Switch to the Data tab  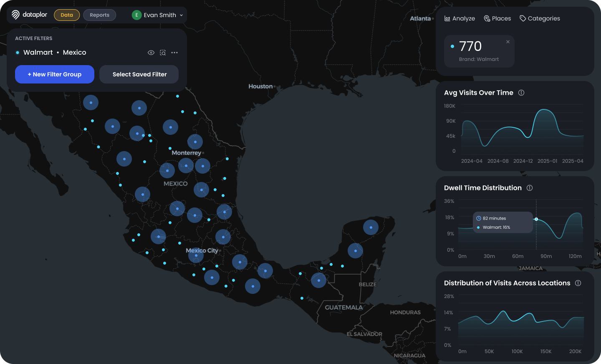tap(67, 15)
